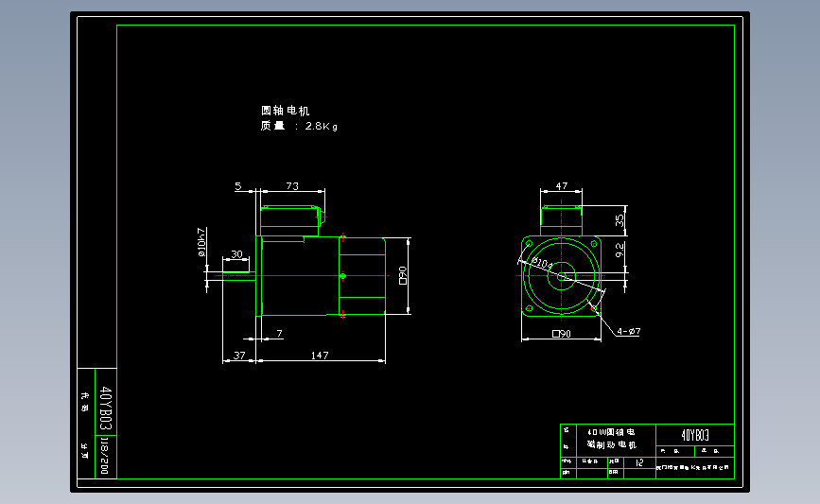
Task: Select the horizontal '□90' dimension below front view
Action: [562, 333]
